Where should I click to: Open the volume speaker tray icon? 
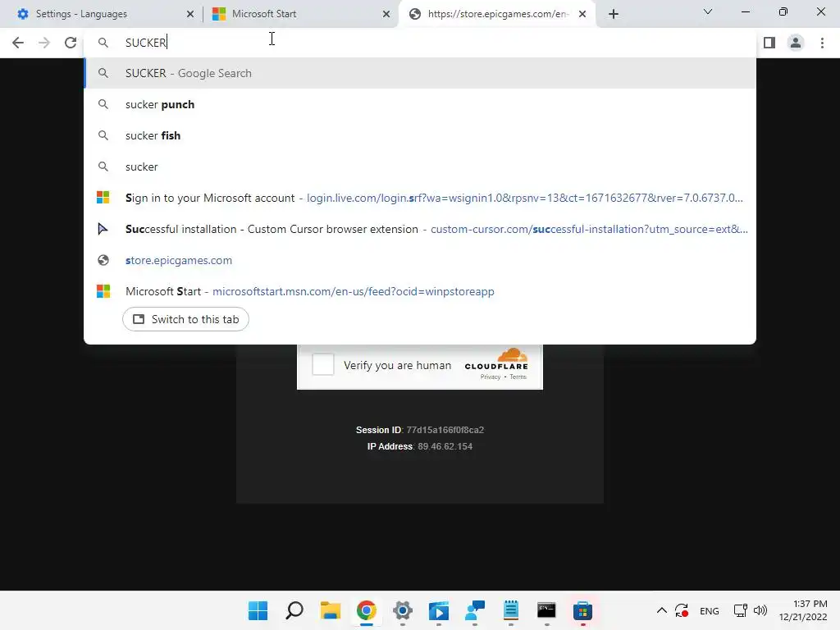(x=760, y=610)
